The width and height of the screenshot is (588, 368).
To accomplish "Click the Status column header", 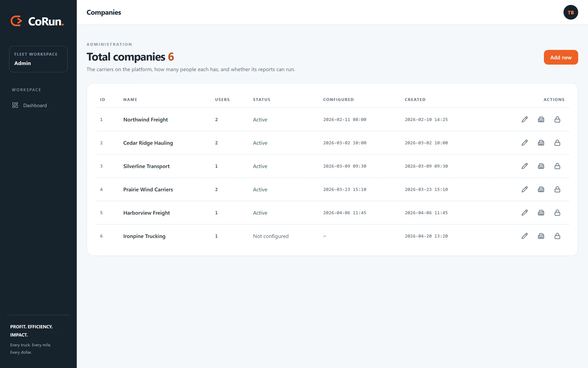I will [262, 99].
